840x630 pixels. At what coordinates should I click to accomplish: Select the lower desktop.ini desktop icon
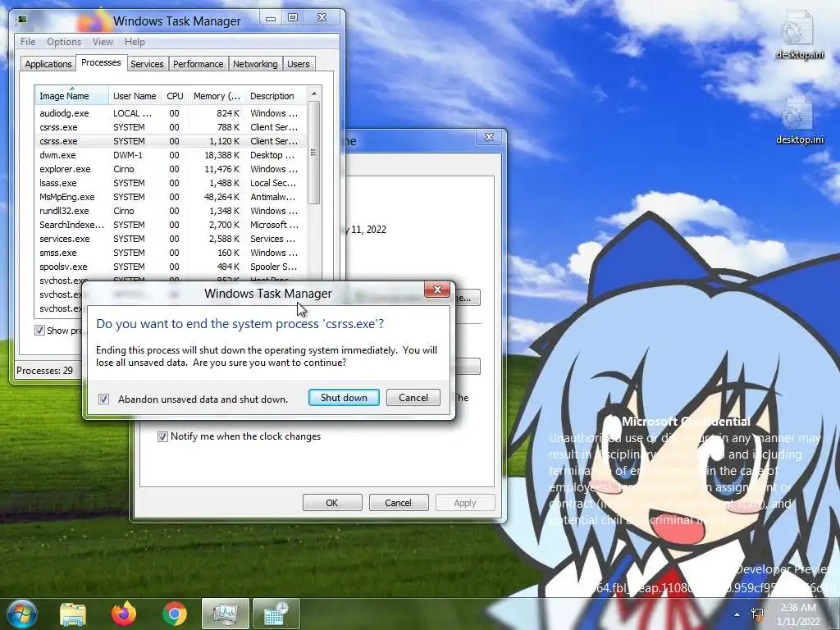click(x=799, y=120)
